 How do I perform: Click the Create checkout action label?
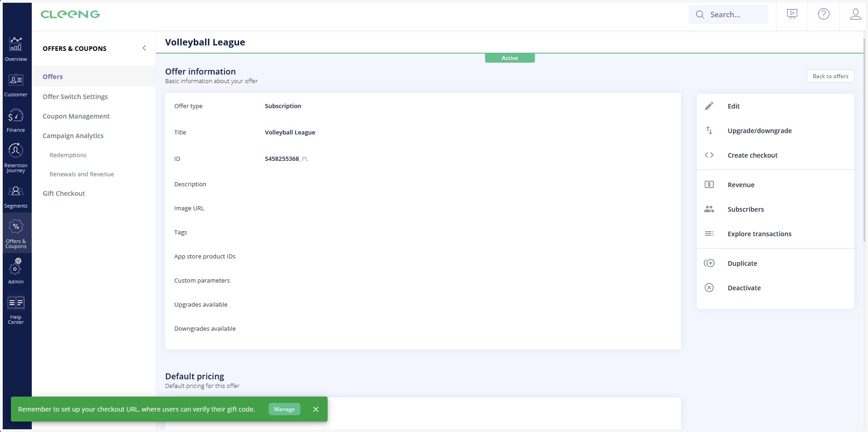pyautogui.click(x=753, y=155)
